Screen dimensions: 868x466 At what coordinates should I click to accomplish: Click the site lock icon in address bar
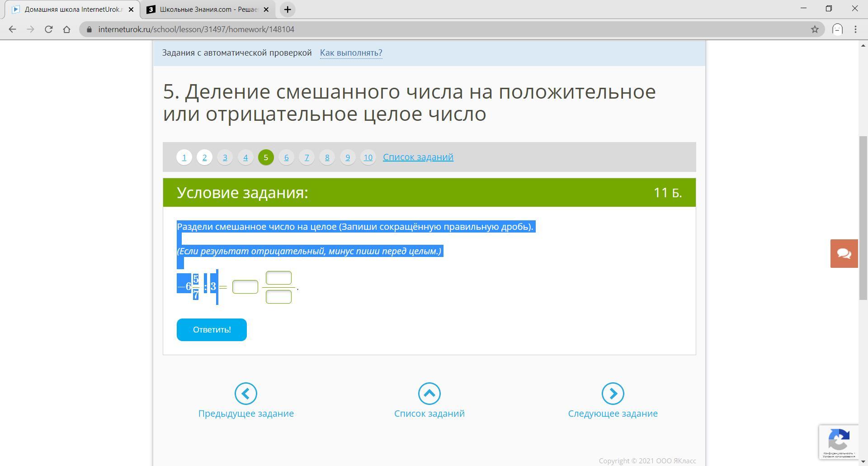(x=89, y=29)
